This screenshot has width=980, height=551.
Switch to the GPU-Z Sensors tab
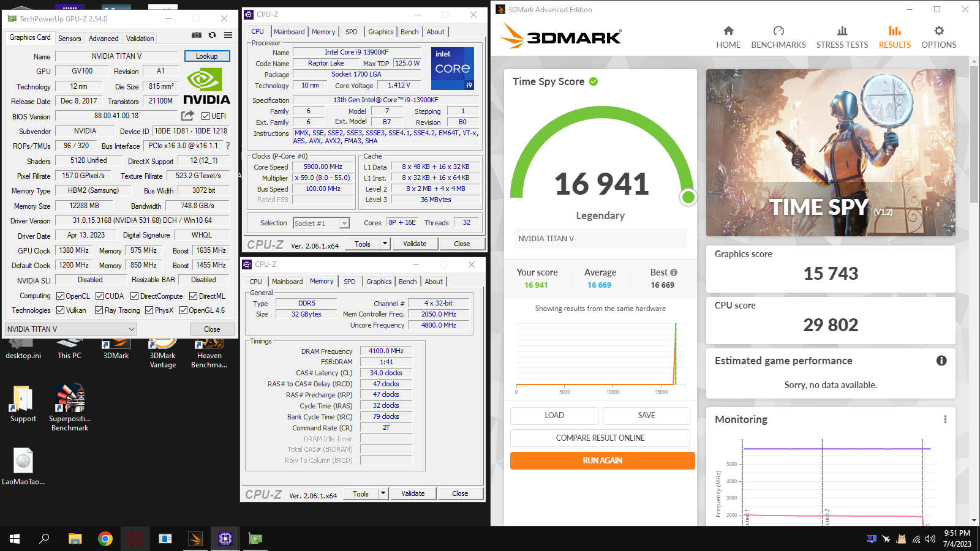[69, 38]
